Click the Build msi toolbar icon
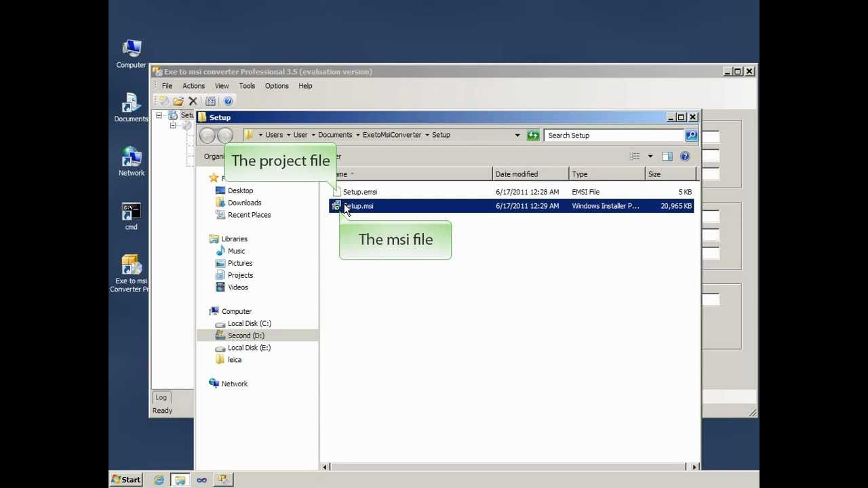This screenshot has height=488, width=868. (211, 101)
